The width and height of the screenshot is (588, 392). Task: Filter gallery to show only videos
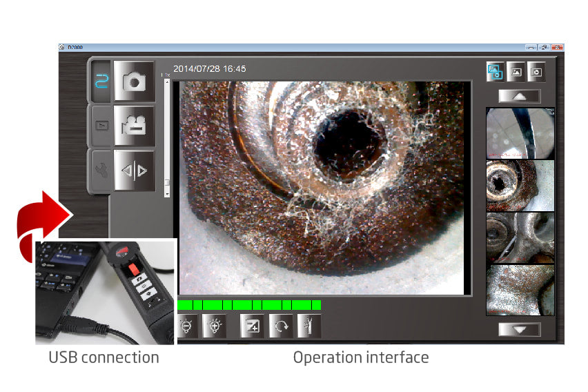tap(536, 70)
